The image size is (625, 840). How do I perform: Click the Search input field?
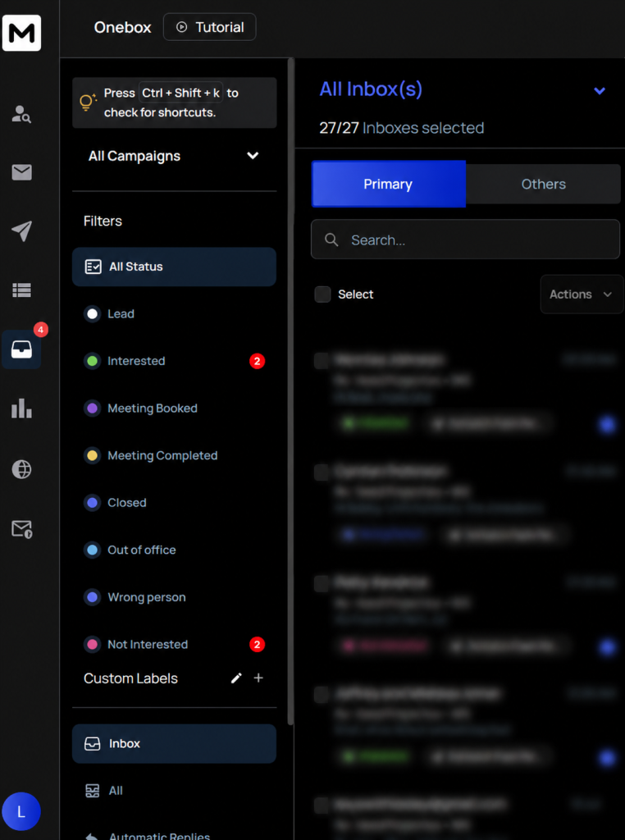point(465,240)
